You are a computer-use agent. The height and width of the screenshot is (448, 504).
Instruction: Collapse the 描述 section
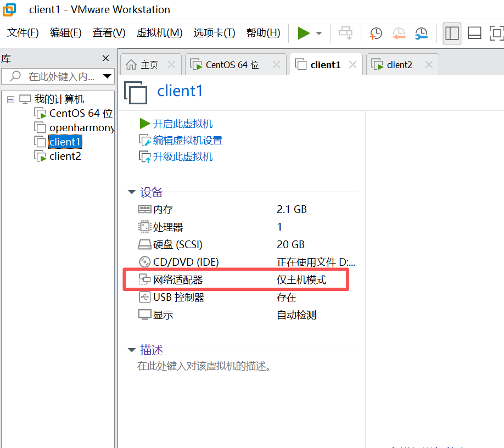tap(131, 350)
